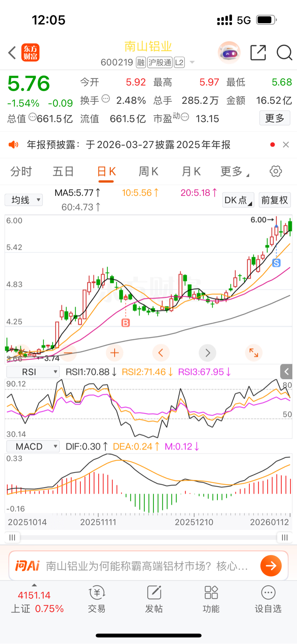Expand chart to fullscreen icon
The width and height of the screenshot is (297, 644).
(x=254, y=353)
